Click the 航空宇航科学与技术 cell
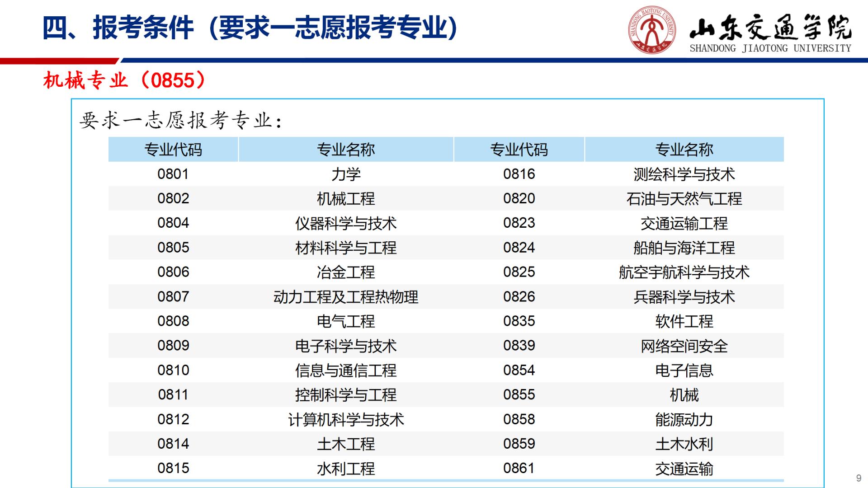Screen dimensions: 868x488 click(x=684, y=272)
